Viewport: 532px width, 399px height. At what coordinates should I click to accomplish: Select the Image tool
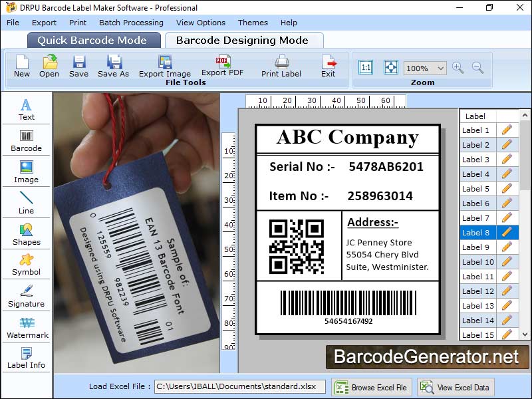point(26,172)
